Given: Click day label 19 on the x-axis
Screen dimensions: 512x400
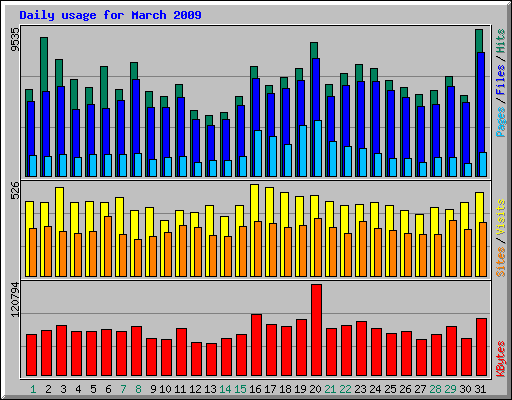Looking at the screenshot, I should [300, 389].
